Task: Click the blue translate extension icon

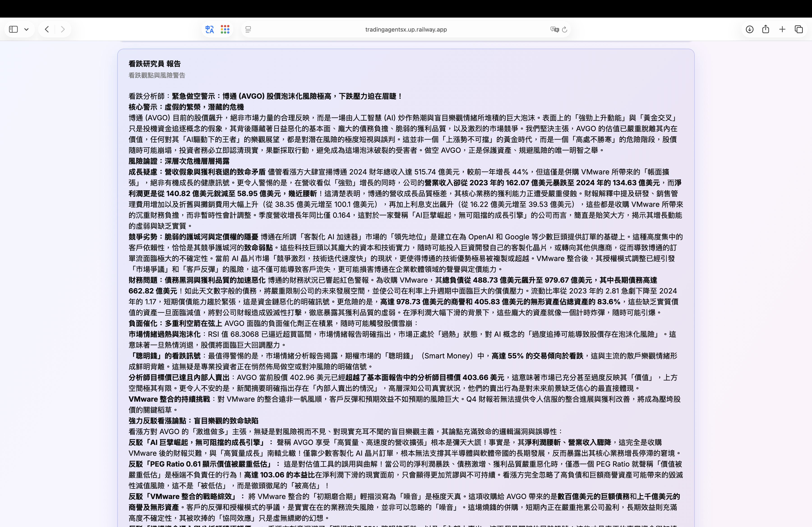Action: (x=210, y=29)
